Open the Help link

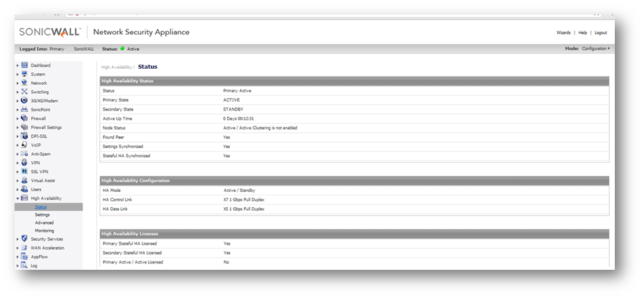pos(582,33)
